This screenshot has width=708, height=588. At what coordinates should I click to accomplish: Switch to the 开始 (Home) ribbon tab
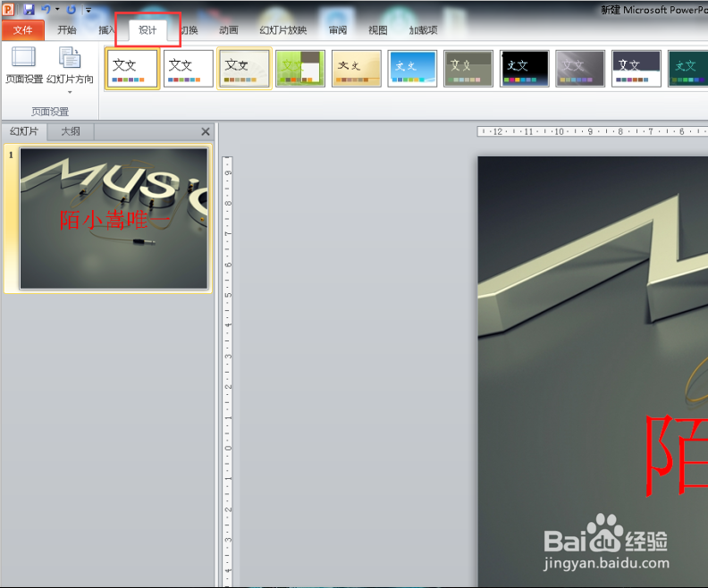tap(67, 30)
